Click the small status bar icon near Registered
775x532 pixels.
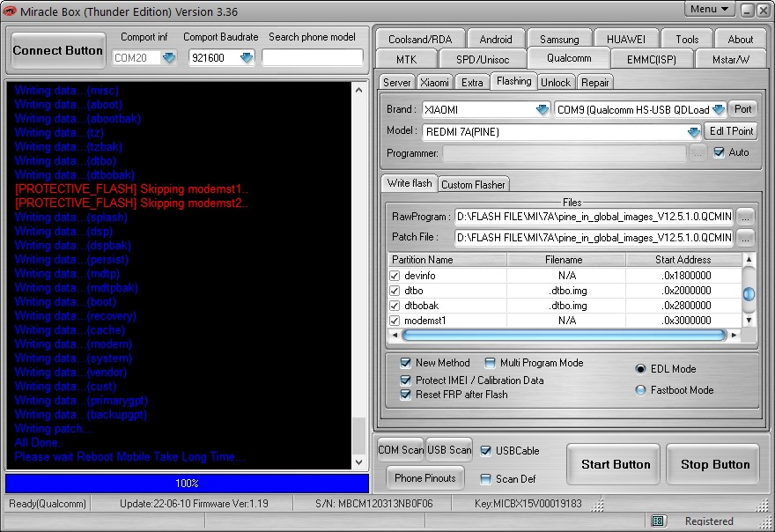[658, 521]
